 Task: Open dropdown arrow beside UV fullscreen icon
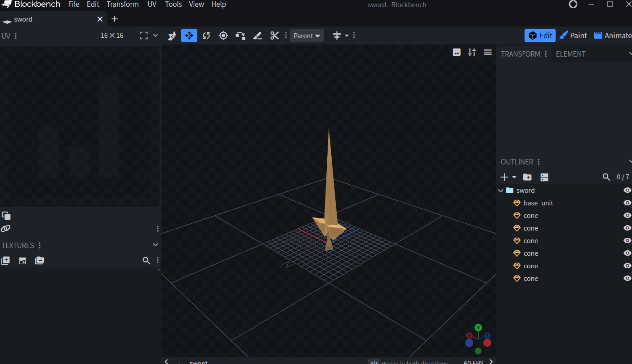point(156,36)
